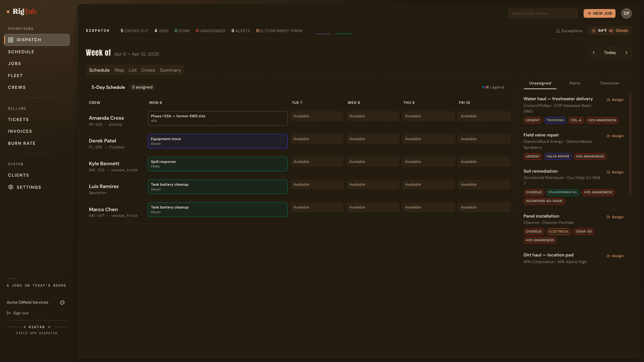Screen dimensions: 644x362
Task: Click Kyle Bennett's Thu 9 Available slot
Action: [428, 162]
